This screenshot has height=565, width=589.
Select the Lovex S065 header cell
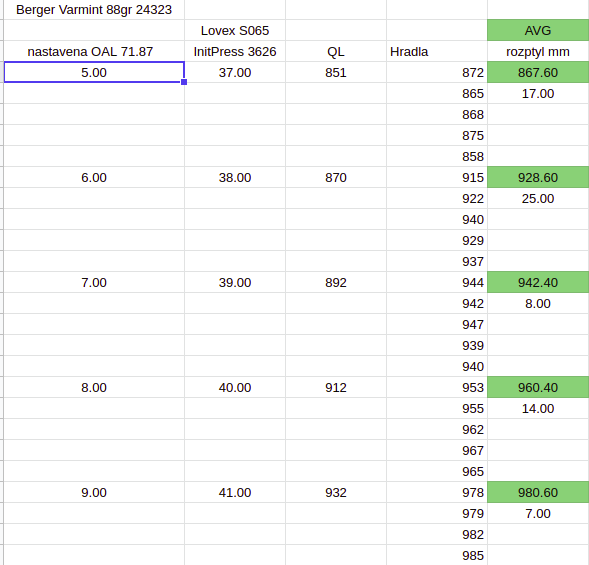(235, 30)
